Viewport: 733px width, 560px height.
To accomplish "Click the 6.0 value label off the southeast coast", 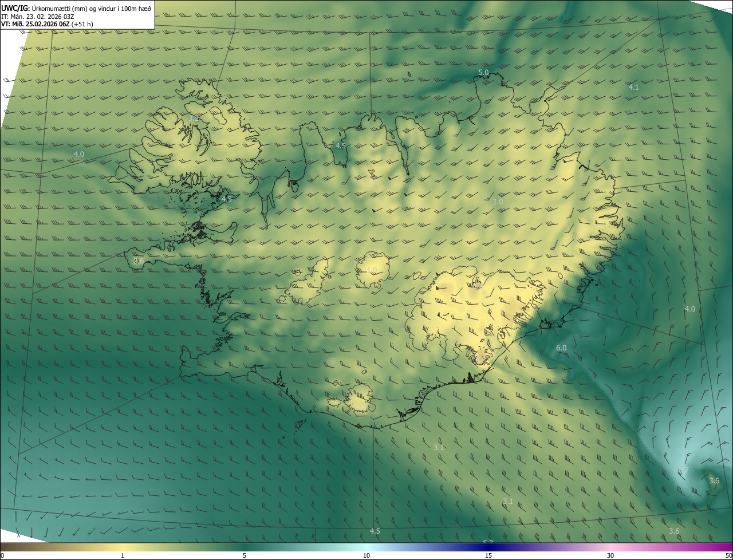I will click(561, 348).
